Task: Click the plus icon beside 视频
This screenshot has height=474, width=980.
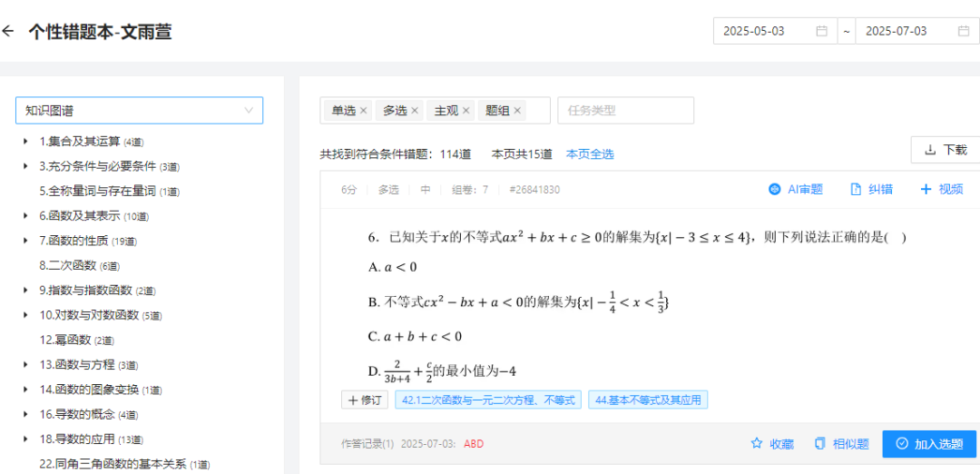Action: 926,190
